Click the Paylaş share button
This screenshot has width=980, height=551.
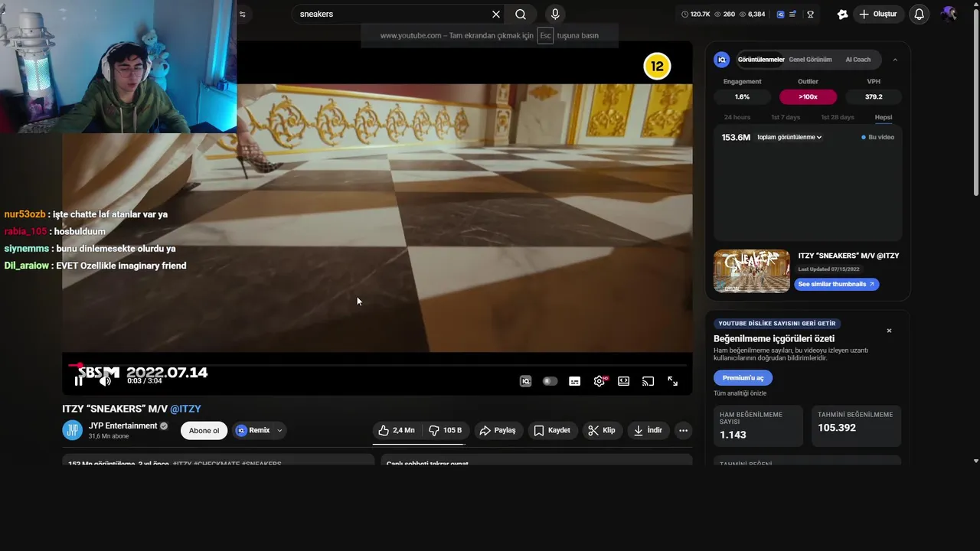coord(498,430)
